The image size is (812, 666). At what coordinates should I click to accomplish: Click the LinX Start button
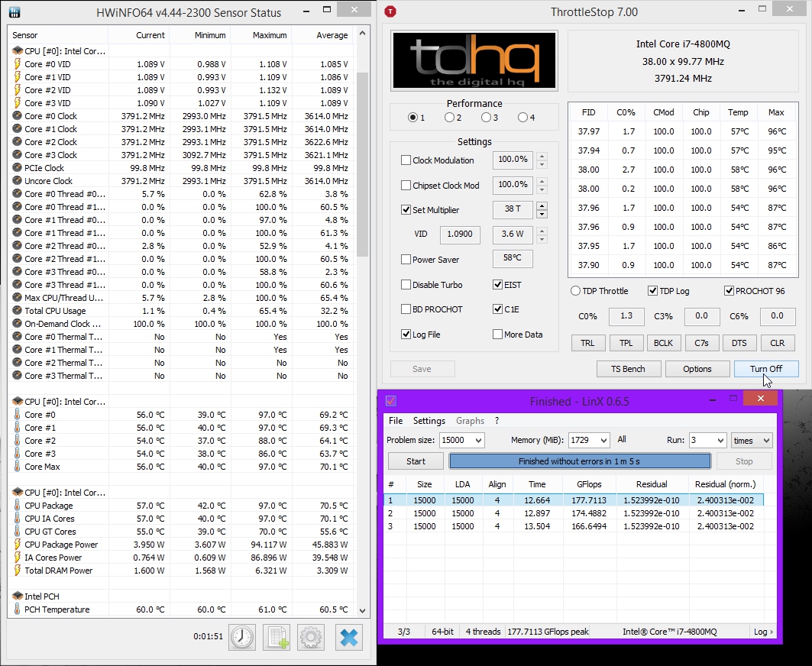[x=416, y=461]
